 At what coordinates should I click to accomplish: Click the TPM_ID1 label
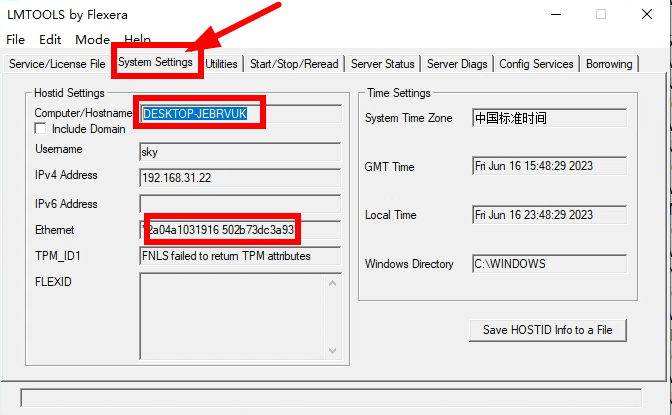pyautogui.click(x=57, y=256)
